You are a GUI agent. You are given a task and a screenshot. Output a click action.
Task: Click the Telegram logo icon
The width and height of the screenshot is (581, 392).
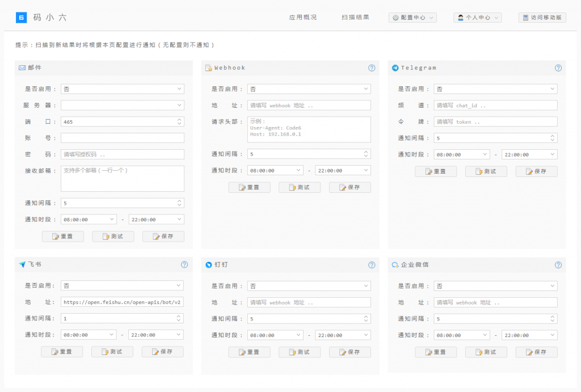(395, 68)
